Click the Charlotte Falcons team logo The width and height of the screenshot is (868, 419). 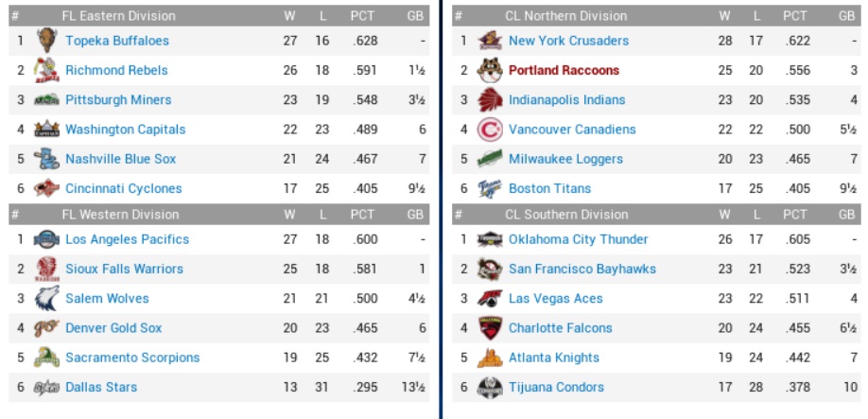(490, 328)
